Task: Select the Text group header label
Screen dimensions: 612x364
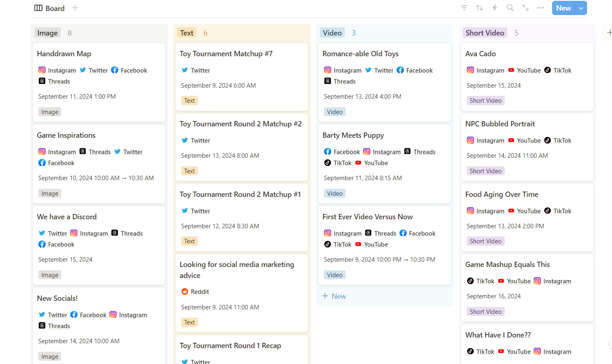Action: point(187,33)
